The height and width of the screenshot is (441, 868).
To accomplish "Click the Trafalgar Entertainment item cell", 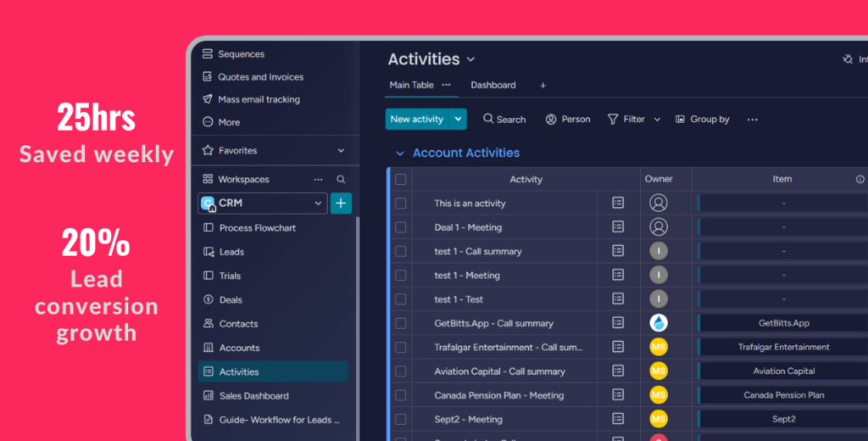I will (x=782, y=347).
